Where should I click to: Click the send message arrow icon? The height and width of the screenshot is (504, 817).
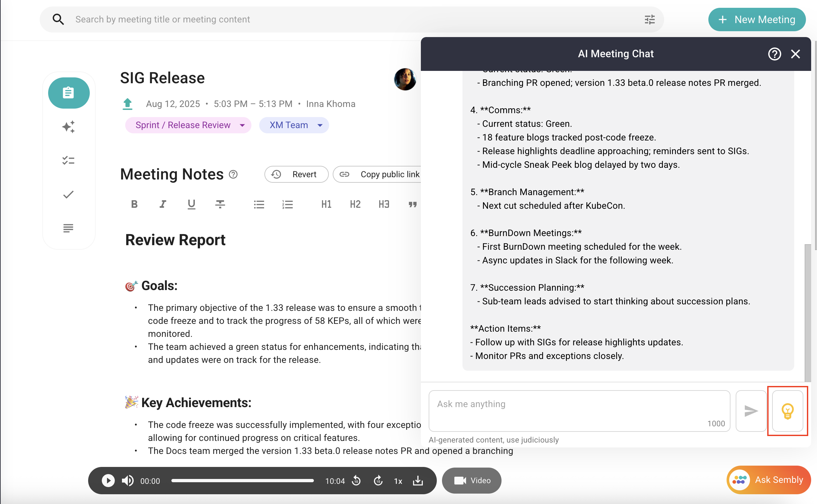coord(750,411)
